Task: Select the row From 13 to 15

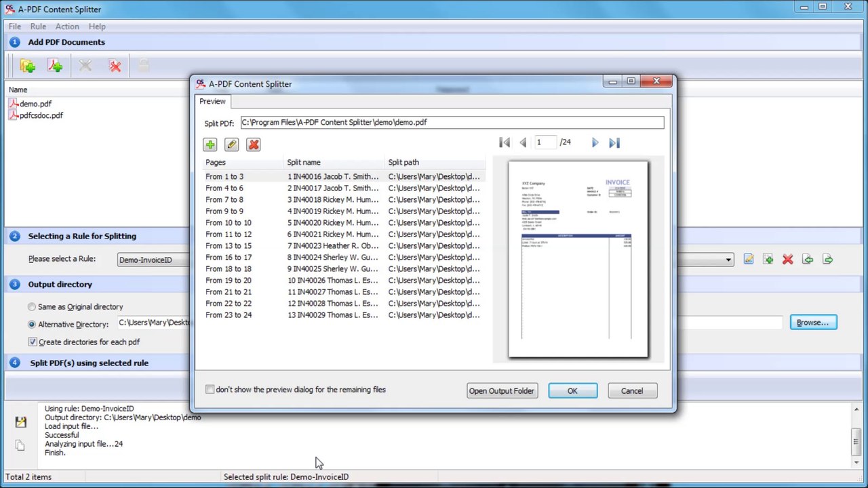Action: pos(344,245)
